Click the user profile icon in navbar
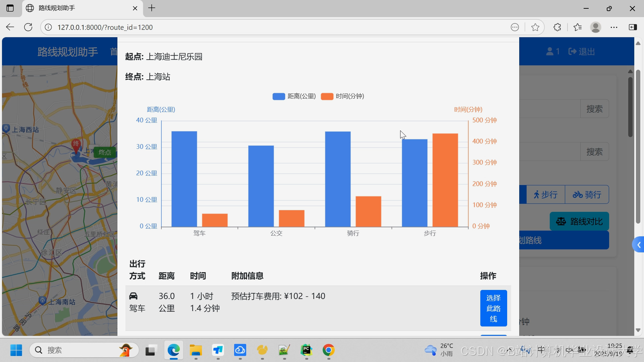Screen dimensions: 644x362 point(550,52)
